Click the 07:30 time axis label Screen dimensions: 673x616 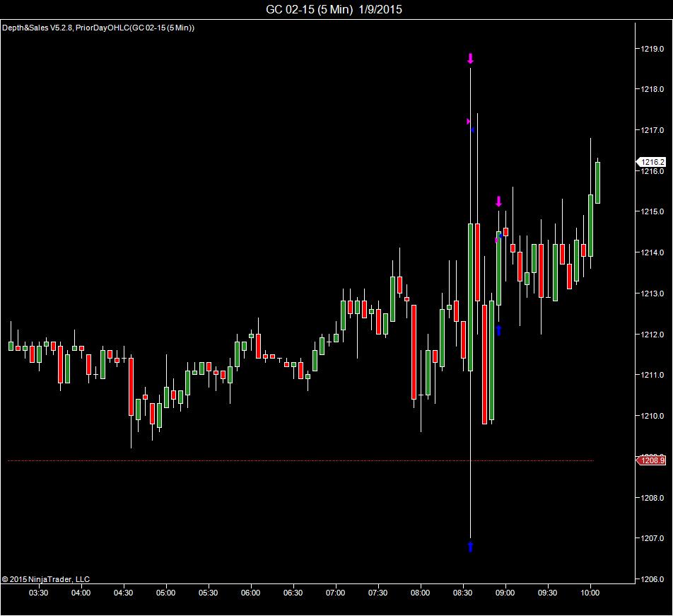(378, 593)
